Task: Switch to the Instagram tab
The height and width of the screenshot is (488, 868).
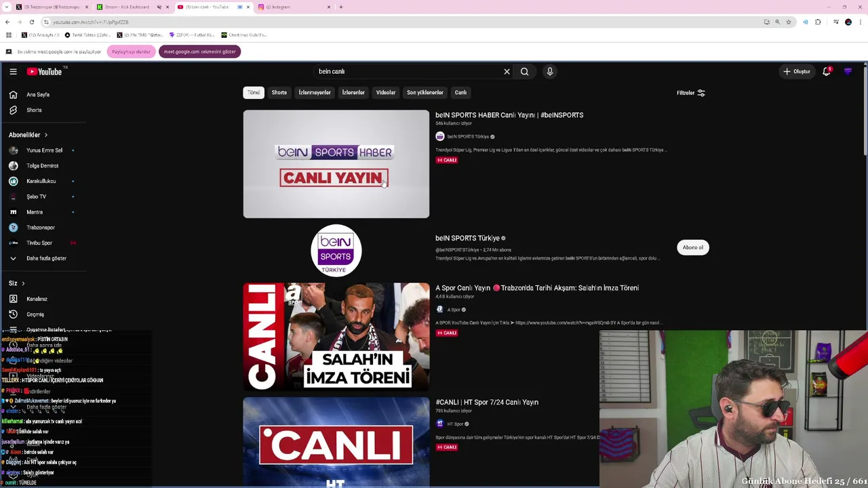Action: point(294,7)
